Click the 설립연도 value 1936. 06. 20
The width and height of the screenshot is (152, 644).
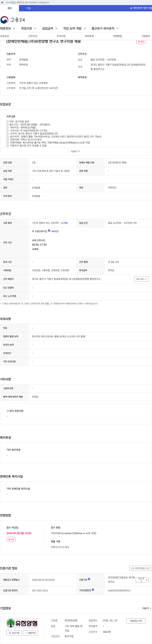pos(110,620)
